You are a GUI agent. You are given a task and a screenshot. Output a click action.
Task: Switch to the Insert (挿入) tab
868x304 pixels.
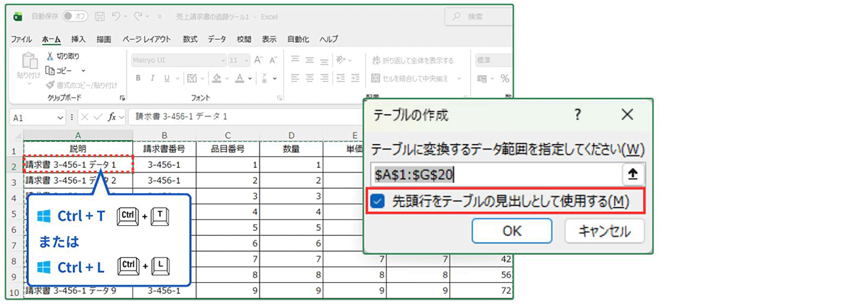pos(78,39)
